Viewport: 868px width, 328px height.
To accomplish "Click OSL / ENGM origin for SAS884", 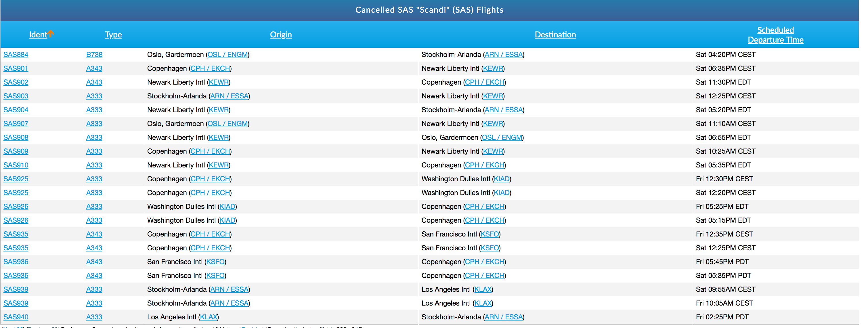I will click(227, 55).
